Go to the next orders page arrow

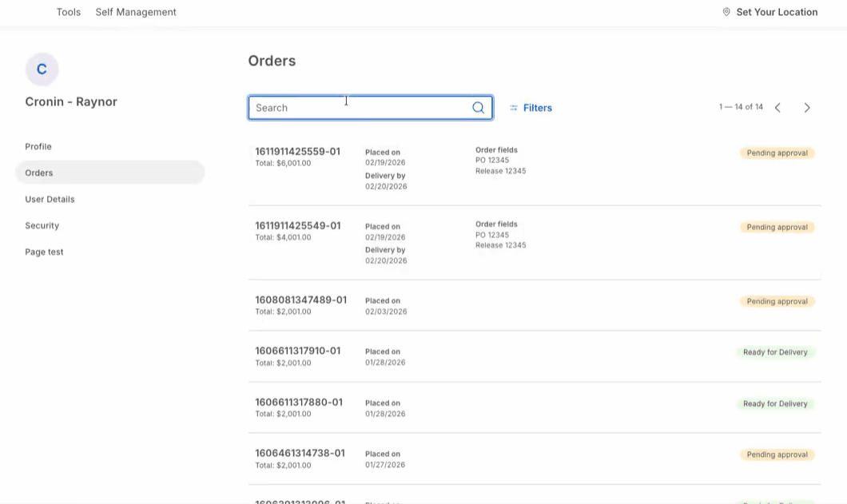pyautogui.click(x=807, y=108)
